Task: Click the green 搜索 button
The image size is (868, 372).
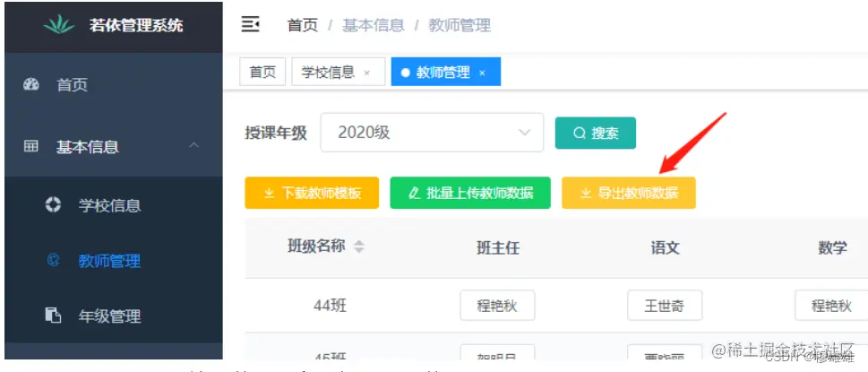Action: point(596,133)
